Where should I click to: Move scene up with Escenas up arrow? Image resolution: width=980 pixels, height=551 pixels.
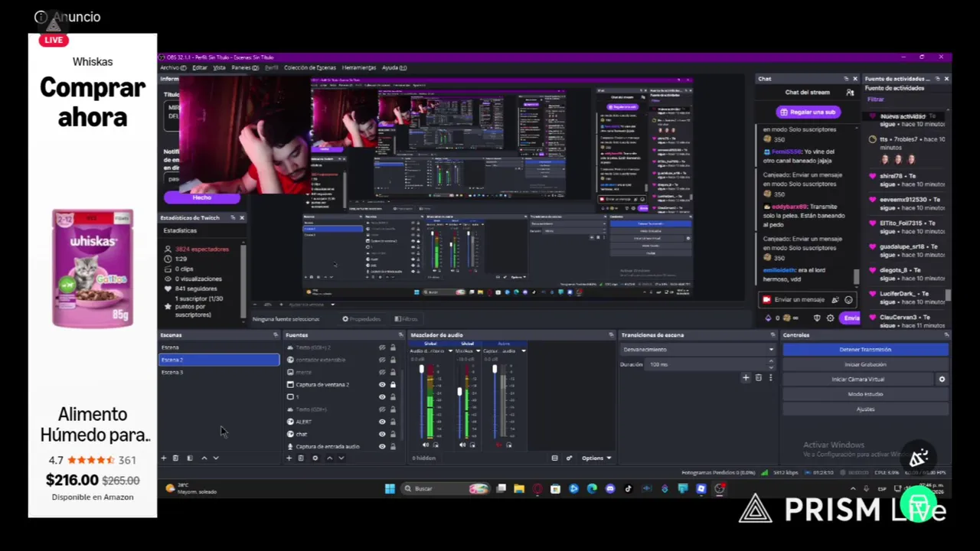pyautogui.click(x=204, y=458)
